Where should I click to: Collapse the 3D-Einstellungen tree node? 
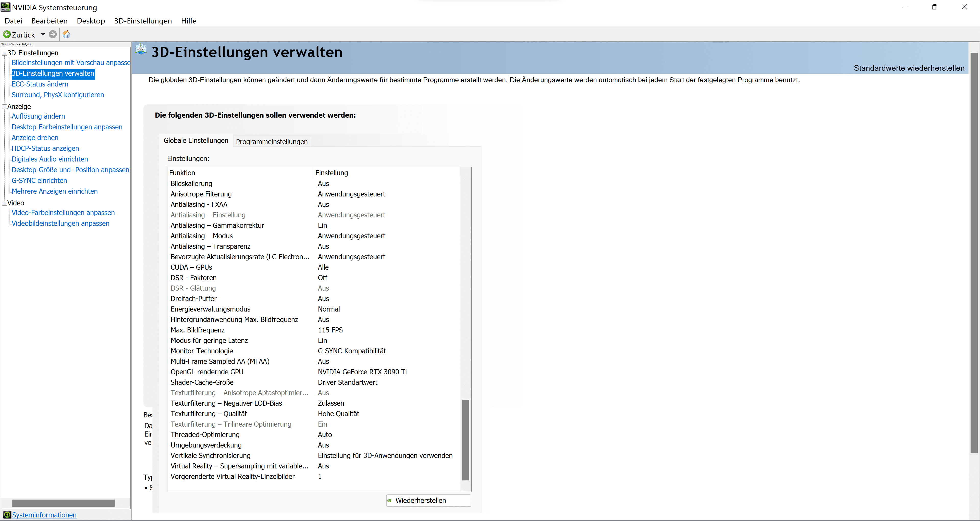point(4,53)
